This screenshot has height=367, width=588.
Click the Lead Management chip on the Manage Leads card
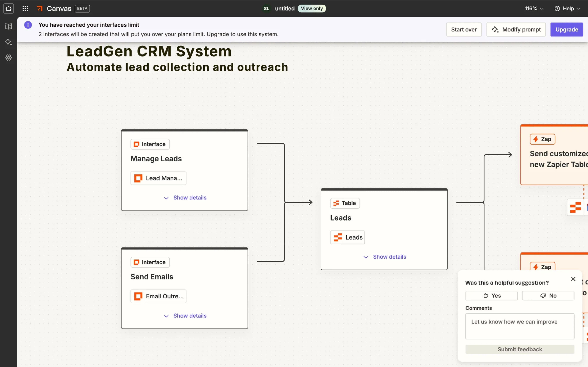pyautogui.click(x=158, y=178)
